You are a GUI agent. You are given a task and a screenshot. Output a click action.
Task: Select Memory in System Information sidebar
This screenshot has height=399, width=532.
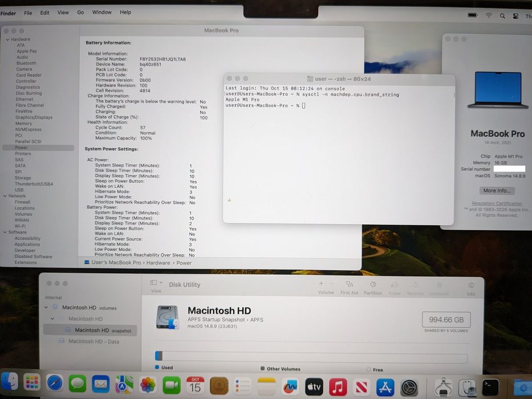tap(23, 124)
